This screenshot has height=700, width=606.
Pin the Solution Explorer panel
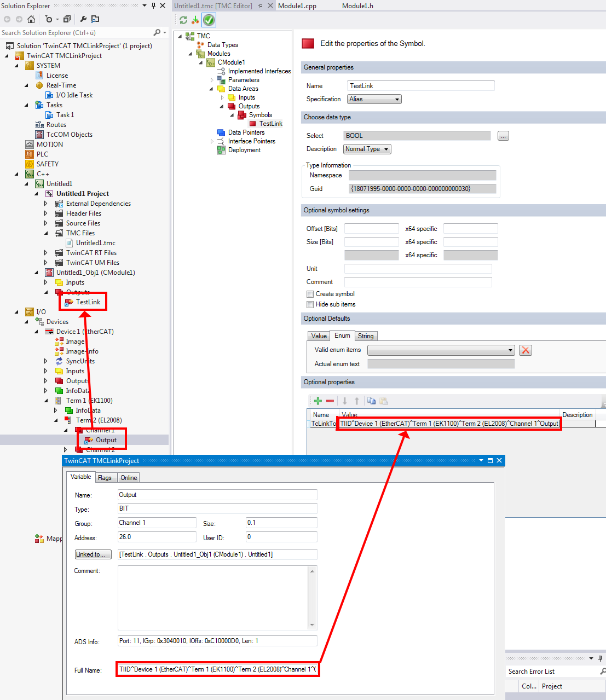(153, 5)
